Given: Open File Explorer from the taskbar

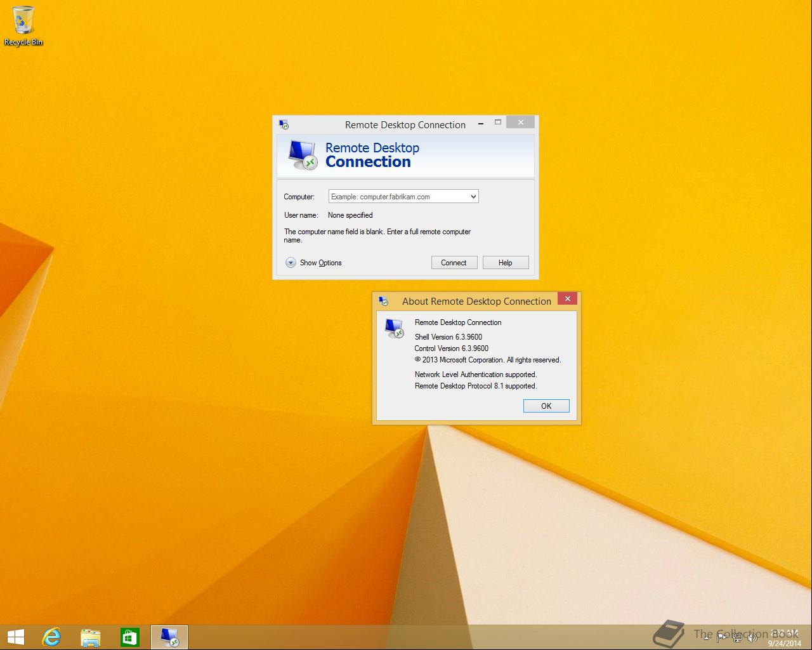Looking at the screenshot, I should (x=91, y=637).
